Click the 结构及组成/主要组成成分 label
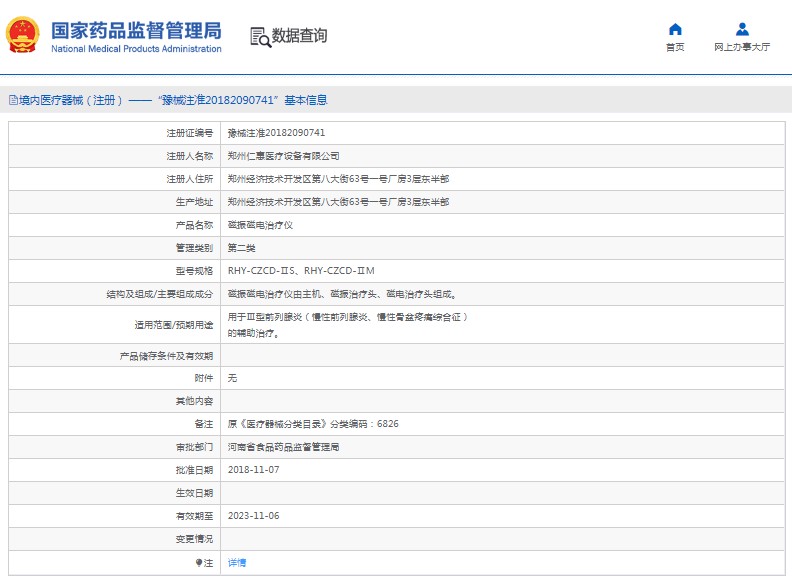The width and height of the screenshot is (792, 582). coord(160,294)
